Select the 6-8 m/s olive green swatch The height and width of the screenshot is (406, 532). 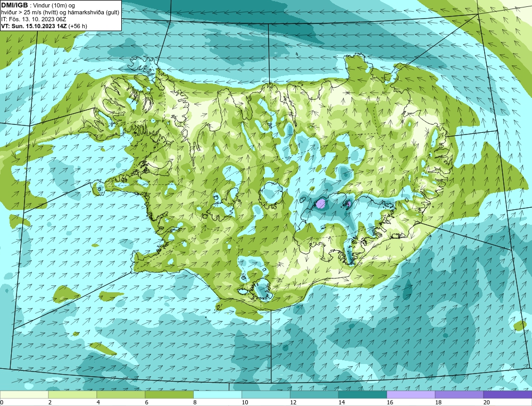169,395
